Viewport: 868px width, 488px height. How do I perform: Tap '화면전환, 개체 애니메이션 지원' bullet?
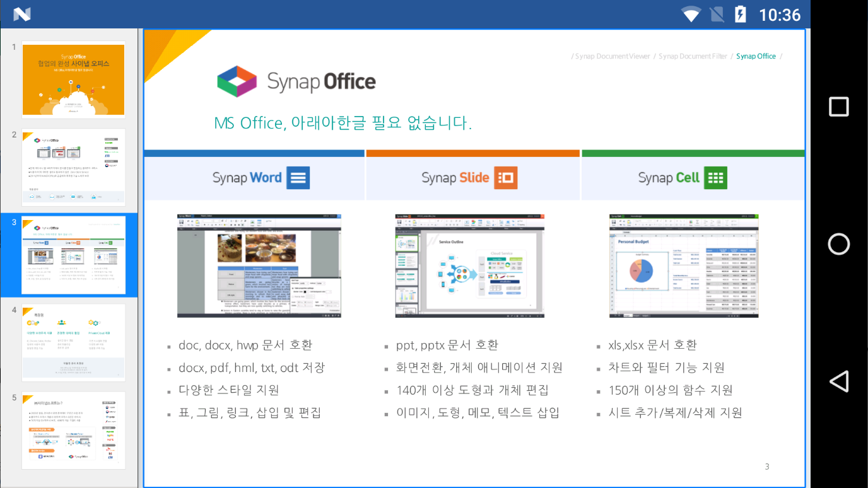479,368
